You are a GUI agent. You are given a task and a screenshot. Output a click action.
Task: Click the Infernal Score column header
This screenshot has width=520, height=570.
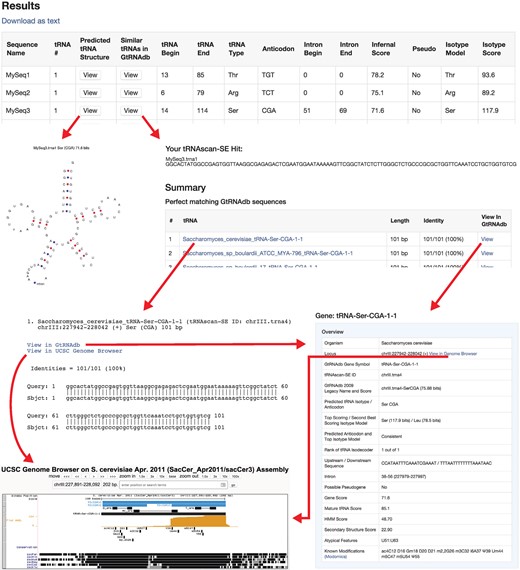(383, 48)
